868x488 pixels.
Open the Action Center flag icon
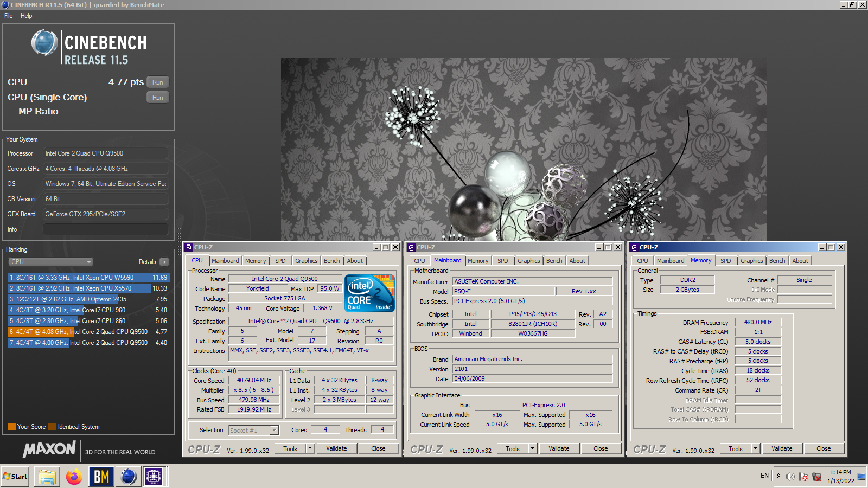(x=803, y=477)
